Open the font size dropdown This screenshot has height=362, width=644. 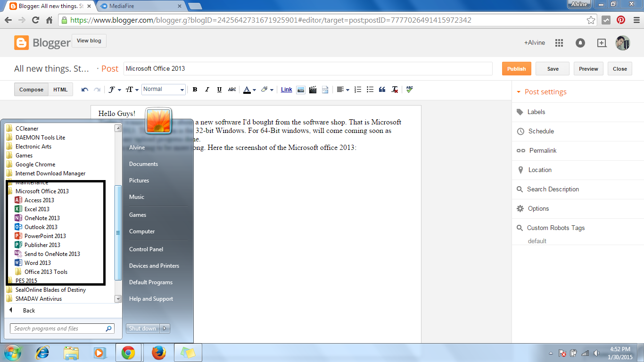[x=132, y=90]
